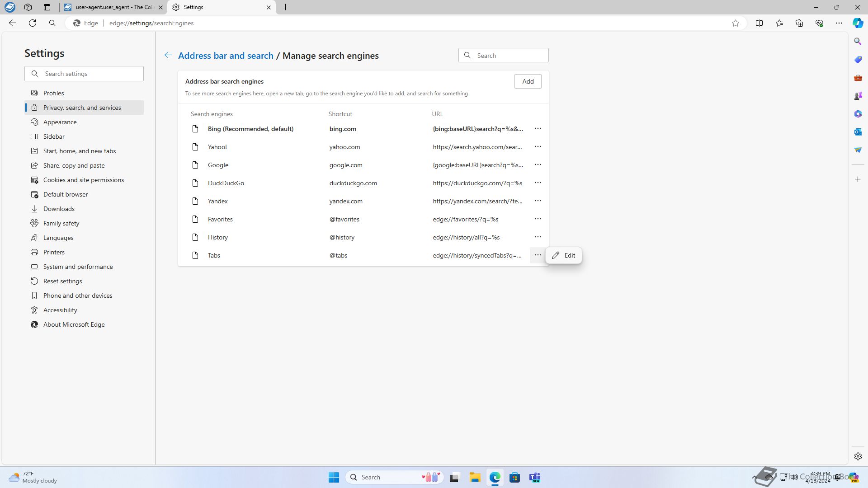Screen dimensions: 868x488
Task: Open more actions for Bing row
Action: (538, 129)
